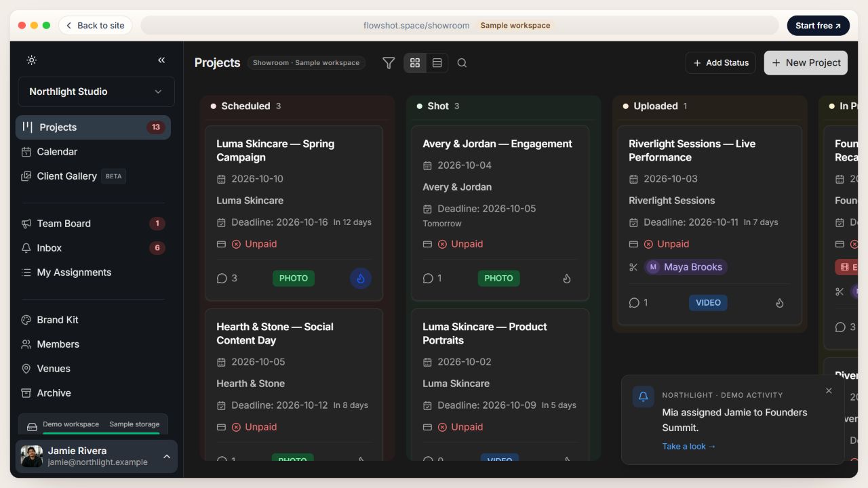Click Start free button
Image resolution: width=868 pixels, height=488 pixels.
[x=818, y=26]
